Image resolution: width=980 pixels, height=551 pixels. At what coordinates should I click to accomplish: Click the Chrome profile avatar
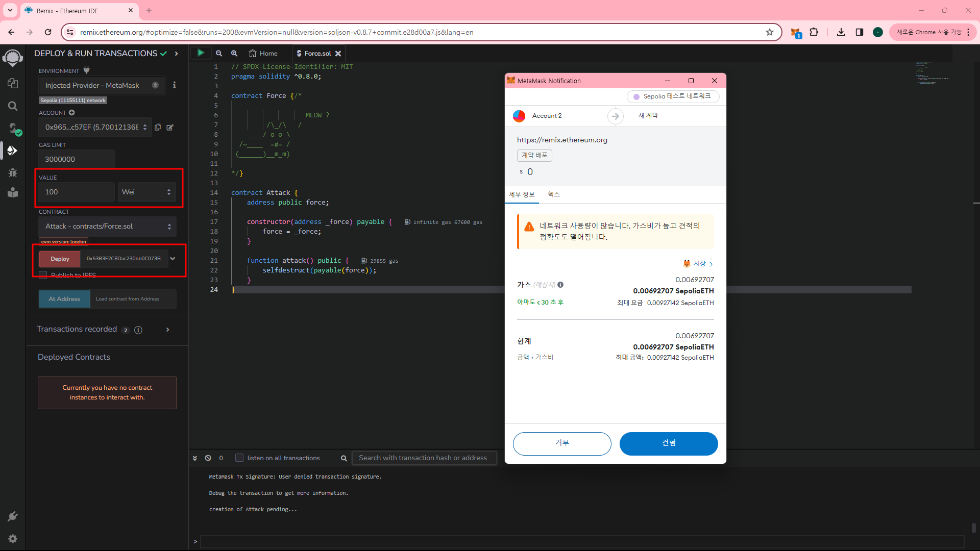click(x=878, y=32)
